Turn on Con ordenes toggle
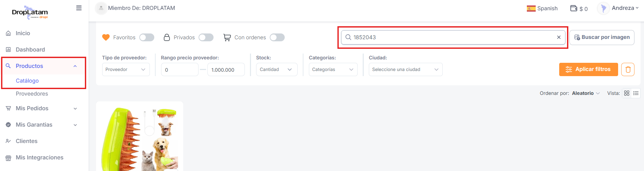Image resolution: width=644 pixels, height=171 pixels. tap(277, 38)
